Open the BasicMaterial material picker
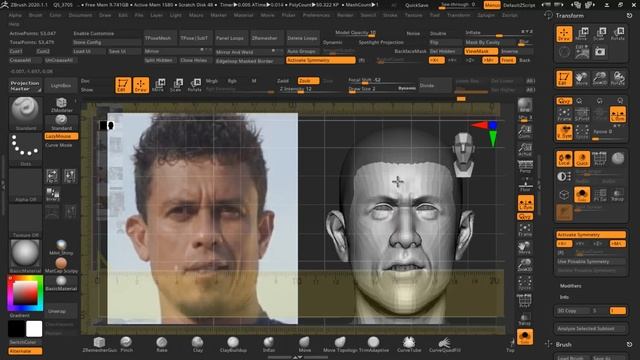Image resolution: width=640 pixels, height=360 pixels. coord(25,256)
